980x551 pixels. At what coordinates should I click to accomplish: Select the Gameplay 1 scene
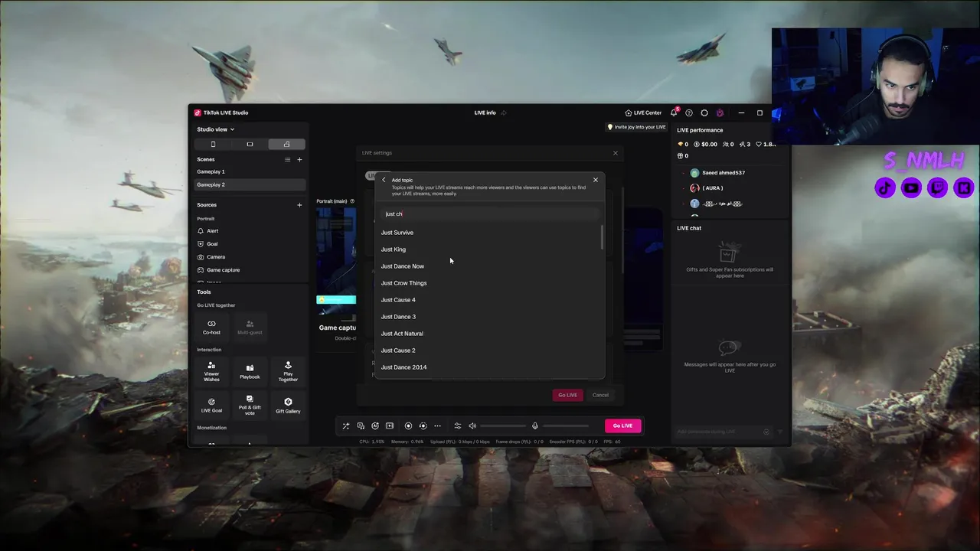(x=250, y=171)
